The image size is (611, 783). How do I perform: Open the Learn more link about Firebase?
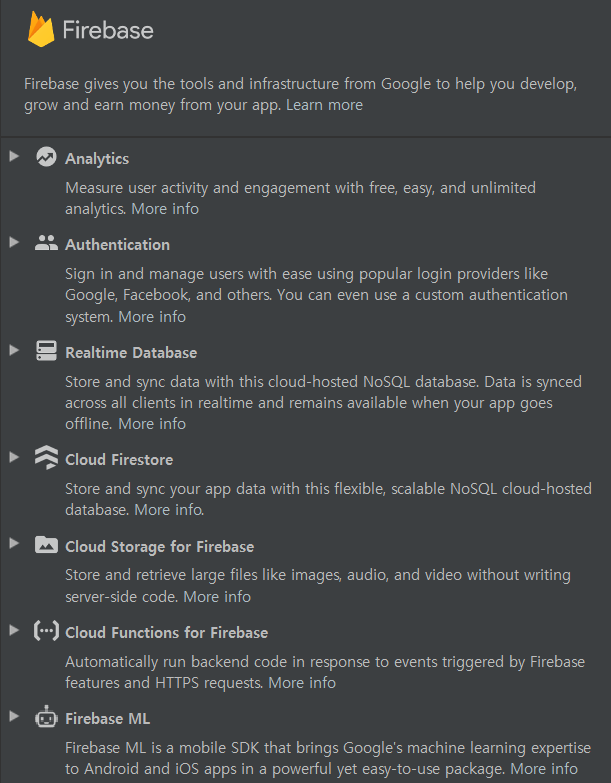click(x=324, y=105)
